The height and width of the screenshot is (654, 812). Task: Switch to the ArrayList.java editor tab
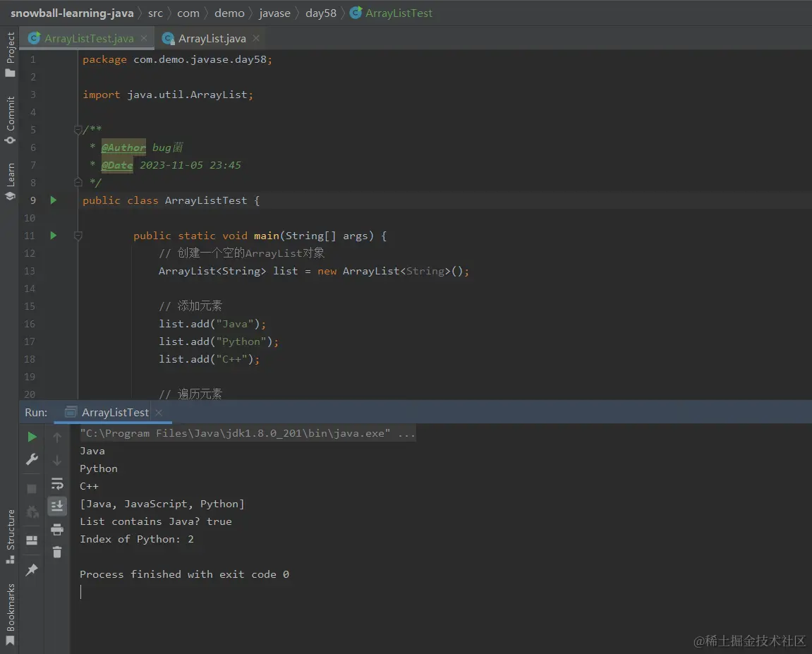point(212,38)
